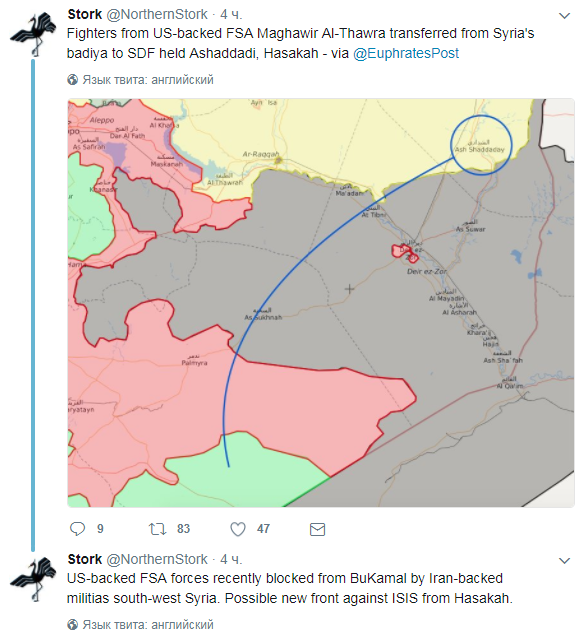Click the globe icon beside the first tweet's language label

[72, 79]
